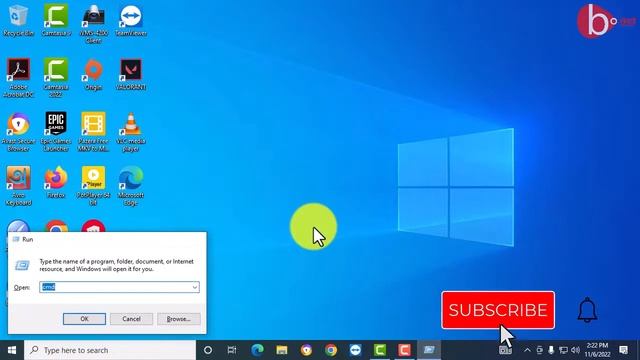Screen dimensions: 640x360
Task: Click the microphone tray icon
Action: tap(551, 350)
